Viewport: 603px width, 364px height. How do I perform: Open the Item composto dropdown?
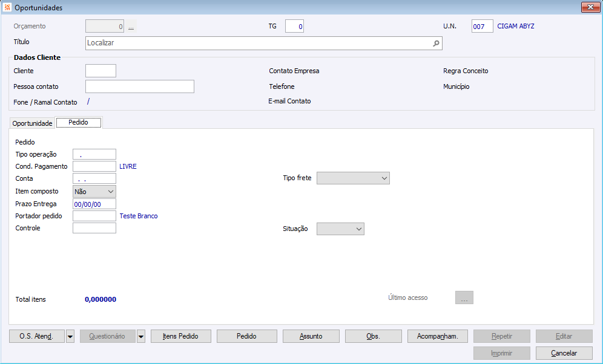coord(94,192)
